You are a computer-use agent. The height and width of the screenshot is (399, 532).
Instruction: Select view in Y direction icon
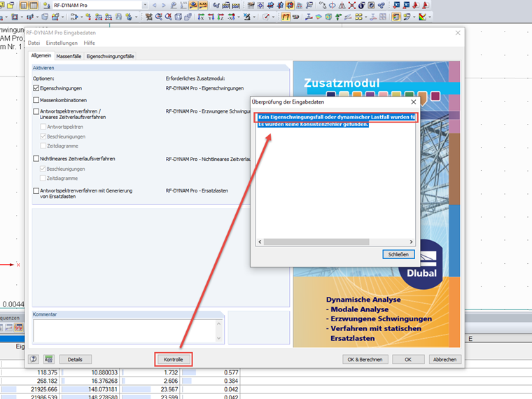[x=211, y=17]
